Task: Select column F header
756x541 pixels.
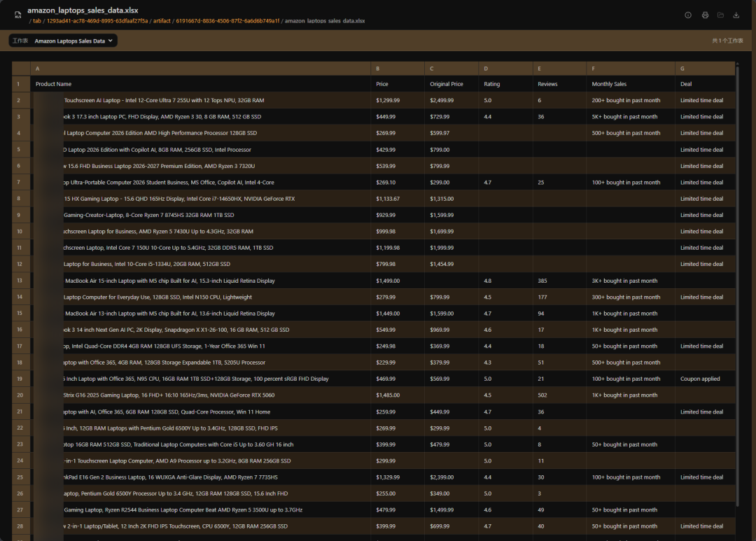Action: [x=631, y=69]
